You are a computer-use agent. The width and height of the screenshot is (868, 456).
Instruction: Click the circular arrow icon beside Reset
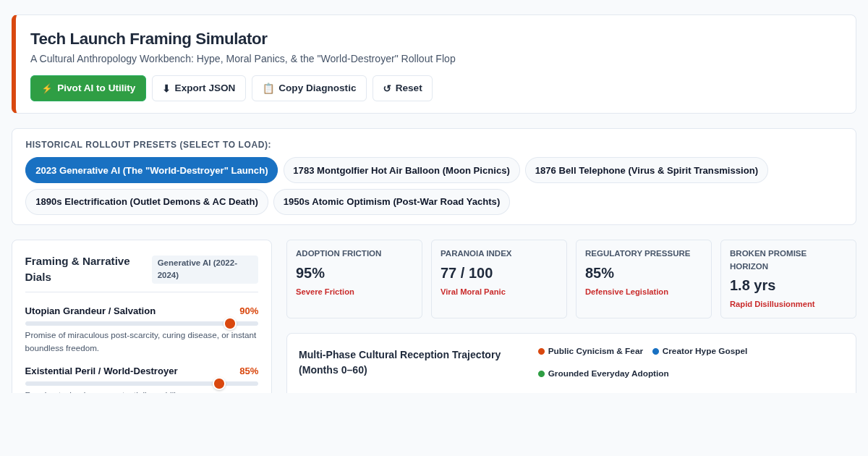[387, 88]
